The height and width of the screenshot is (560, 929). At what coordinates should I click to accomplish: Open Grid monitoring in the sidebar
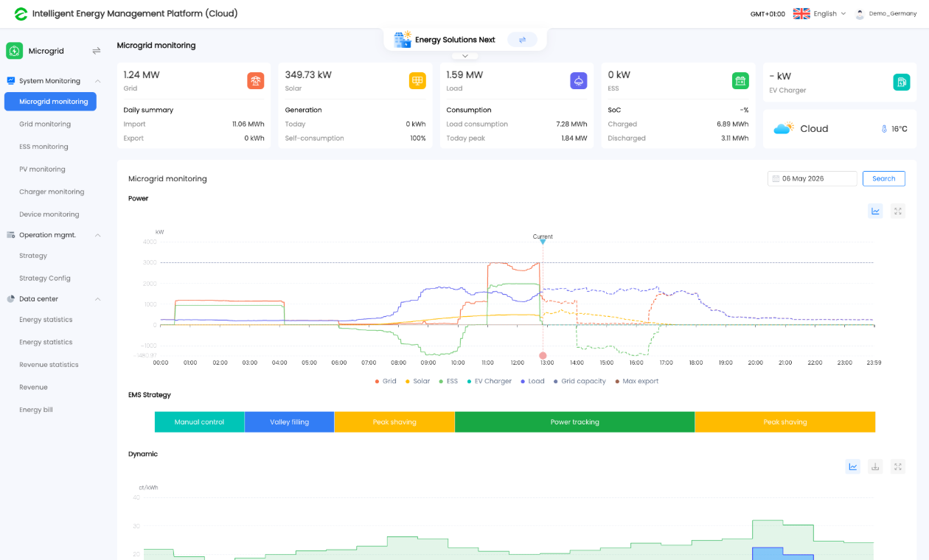coord(45,125)
